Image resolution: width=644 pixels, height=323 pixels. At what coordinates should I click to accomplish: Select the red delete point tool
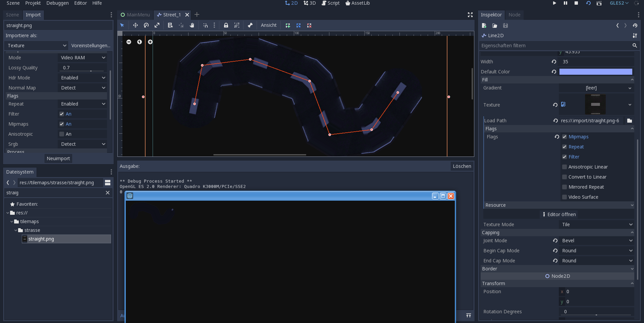[309, 25]
